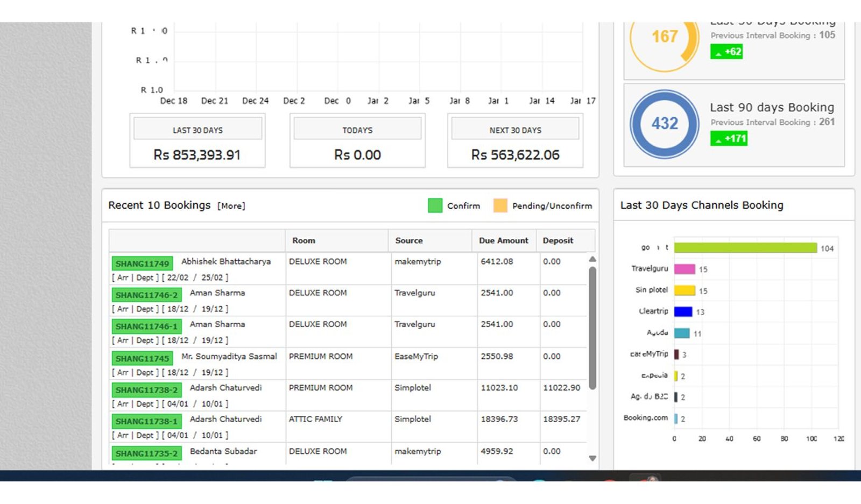The height and width of the screenshot is (504, 861).
Task: Click guest name Abhishek Bhattacharya
Action: click(226, 261)
